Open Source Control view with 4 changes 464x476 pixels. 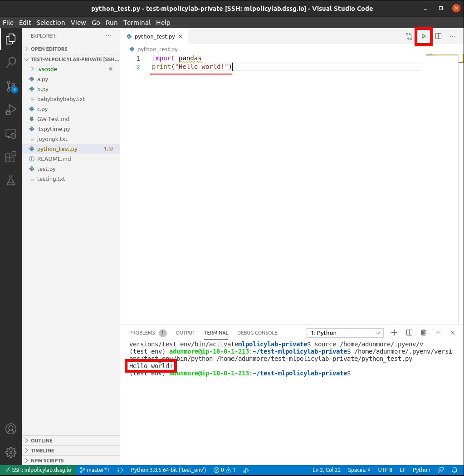[11, 87]
